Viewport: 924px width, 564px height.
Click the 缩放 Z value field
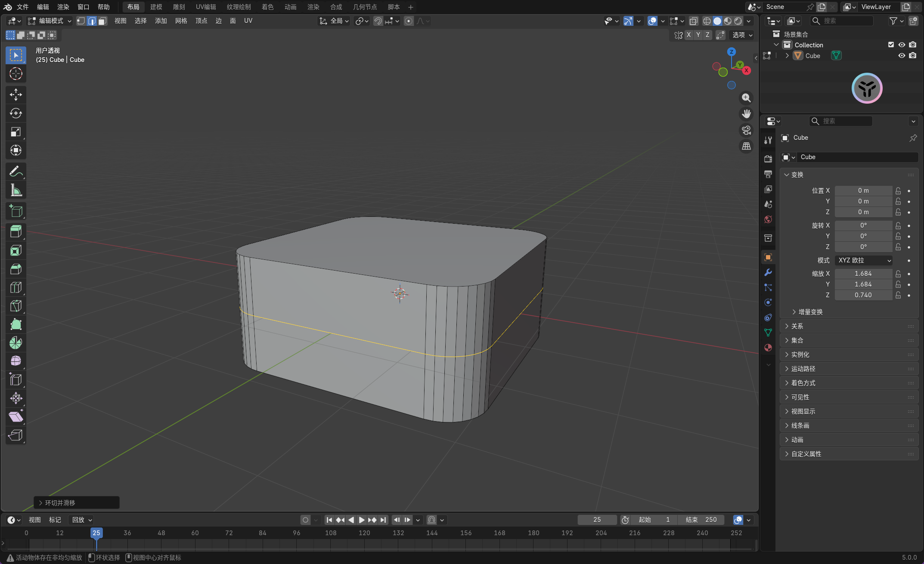click(863, 295)
